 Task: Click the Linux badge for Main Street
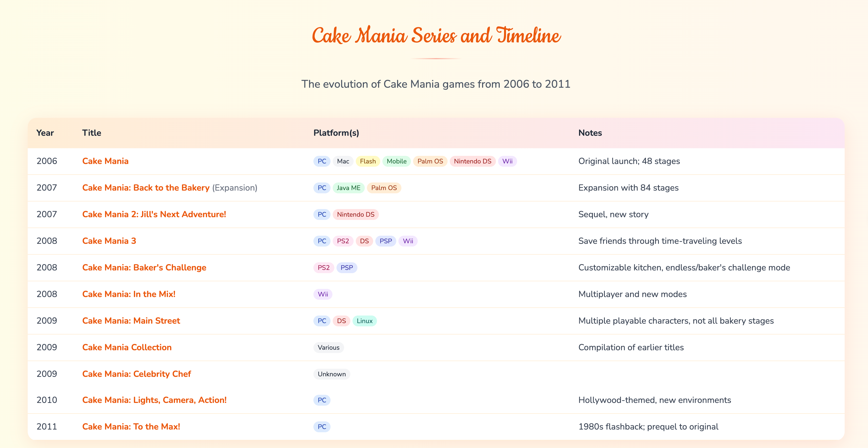pos(364,321)
